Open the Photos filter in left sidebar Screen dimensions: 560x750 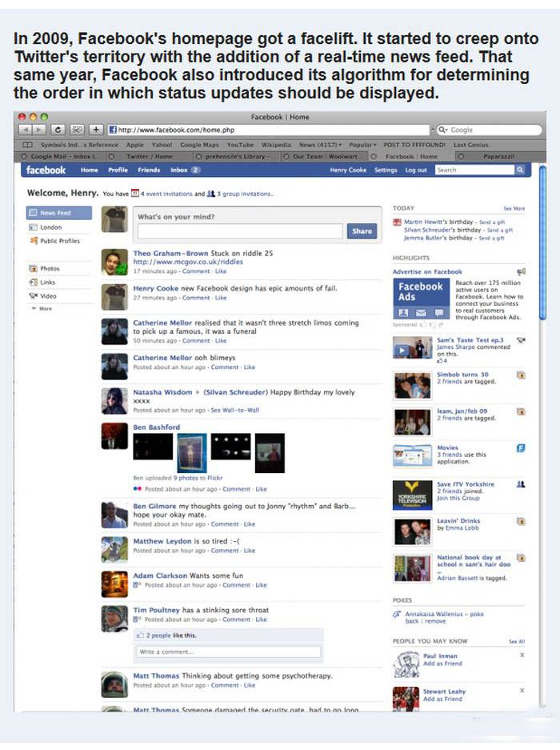(x=49, y=269)
